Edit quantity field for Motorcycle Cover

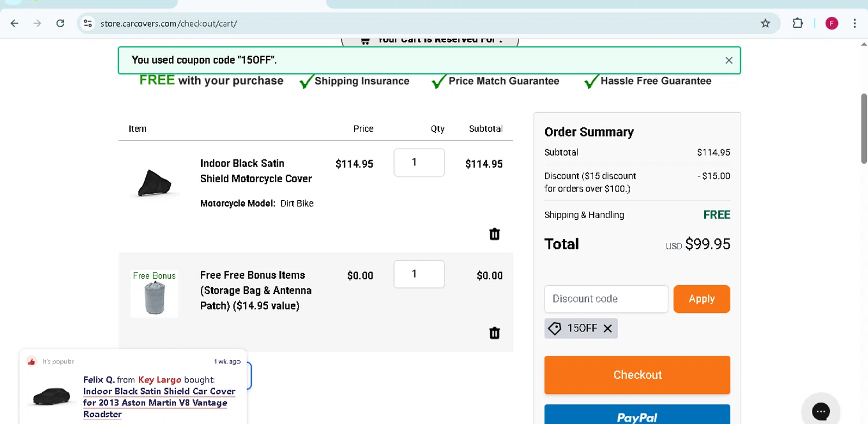[419, 163]
